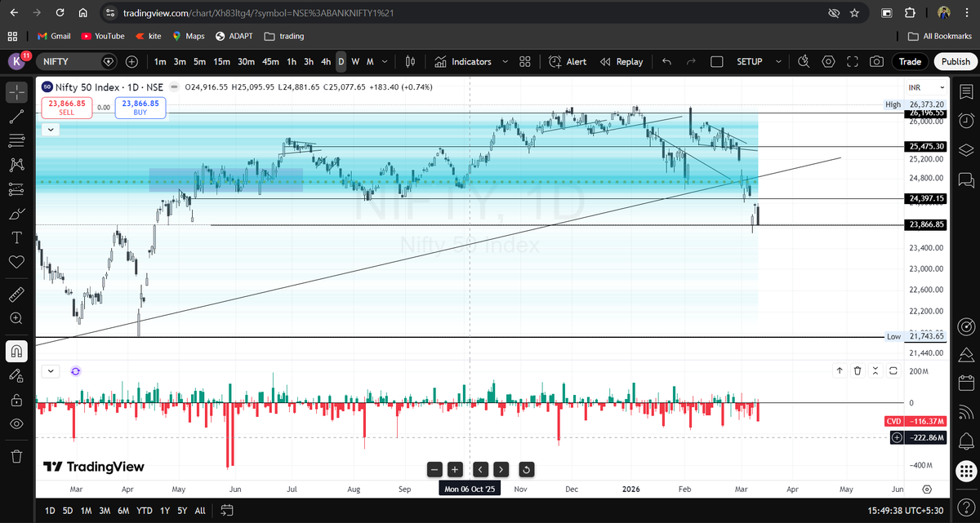Select the ruler measure tool
This screenshot has height=523, width=980.
click(16, 294)
